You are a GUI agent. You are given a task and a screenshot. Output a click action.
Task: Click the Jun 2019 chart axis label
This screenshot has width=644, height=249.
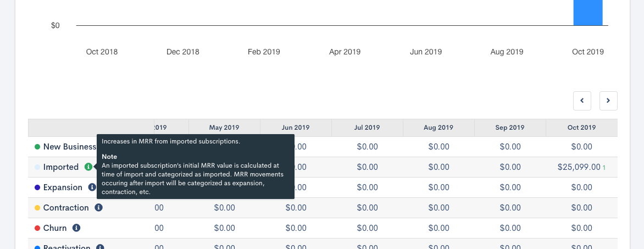(426, 52)
